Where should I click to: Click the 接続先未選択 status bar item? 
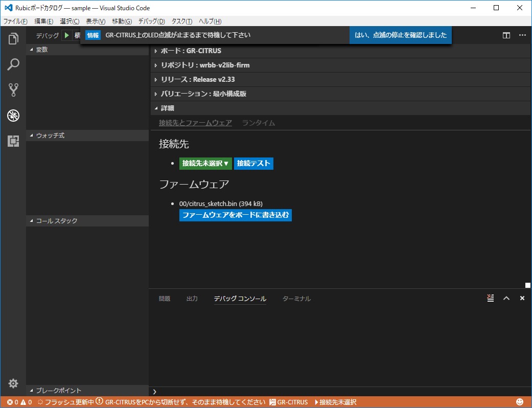pyautogui.click(x=336, y=402)
